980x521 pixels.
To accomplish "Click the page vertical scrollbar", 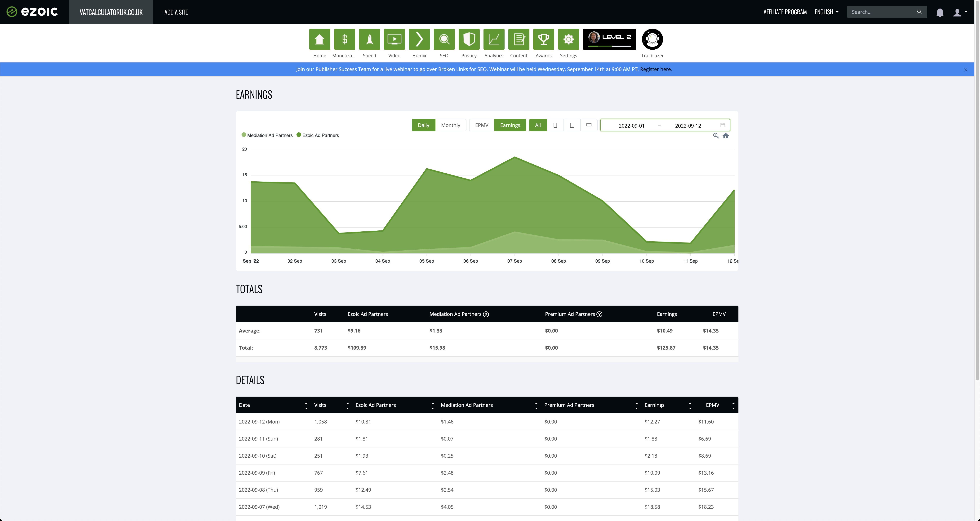I will click(977, 190).
